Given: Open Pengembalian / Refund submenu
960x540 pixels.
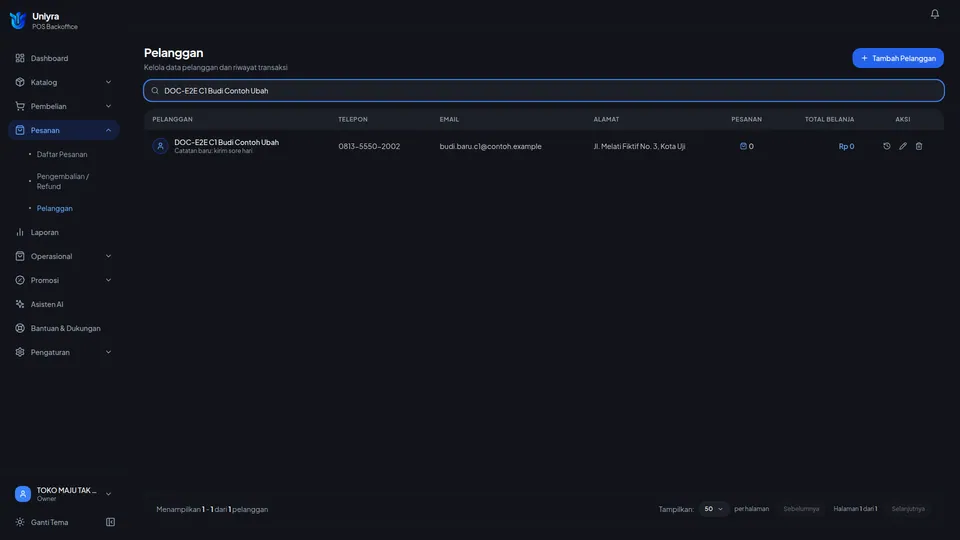Looking at the screenshot, I should [63, 181].
